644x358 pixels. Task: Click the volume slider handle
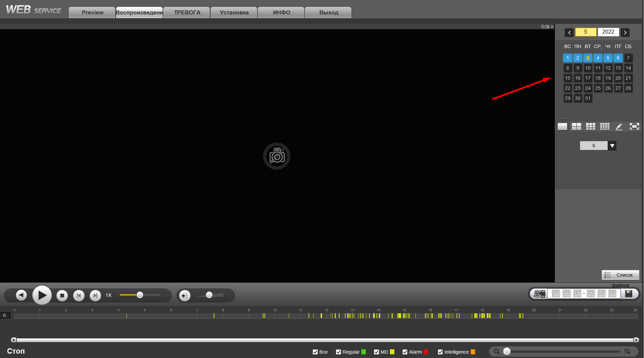209,295
